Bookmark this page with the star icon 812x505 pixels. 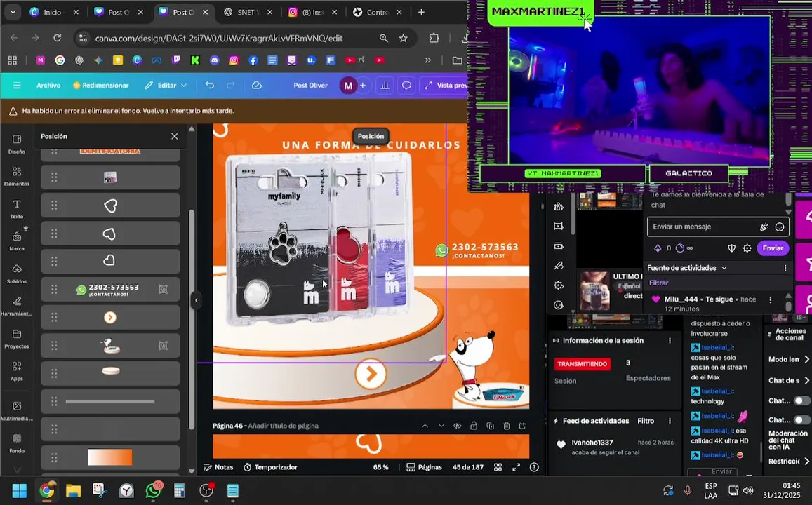click(404, 39)
